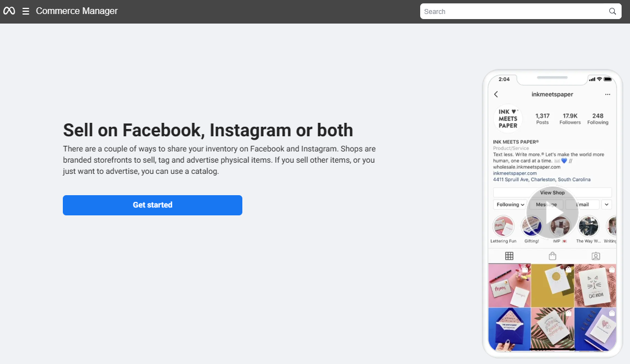Expand the chevron next to Email button

click(606, 205)
